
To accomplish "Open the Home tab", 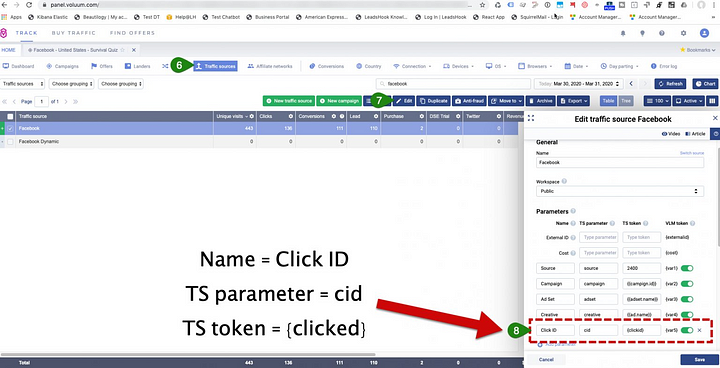I will coord(8,50).
